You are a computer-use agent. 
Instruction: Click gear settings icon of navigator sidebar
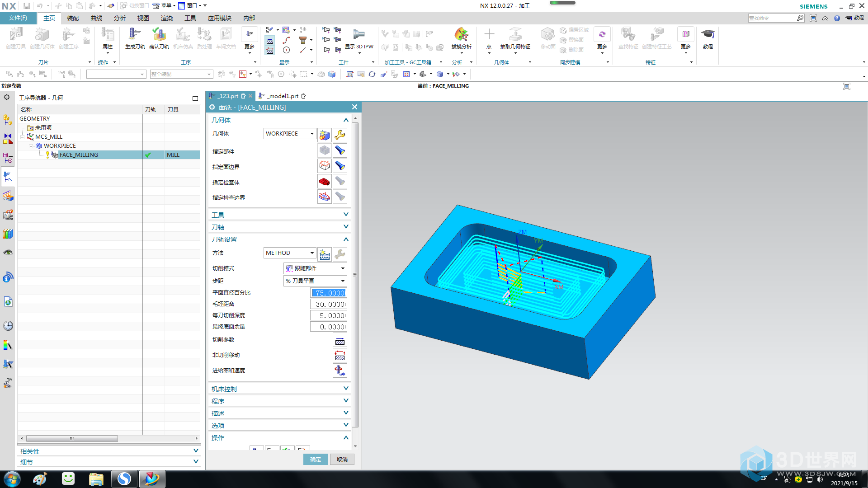pos(7,97)
